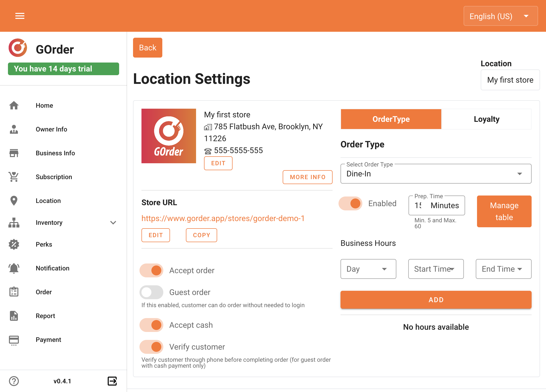Viewport: 546px width, 392px height.
Task: Click EDIT under Store URL
Action: (156, 235)
